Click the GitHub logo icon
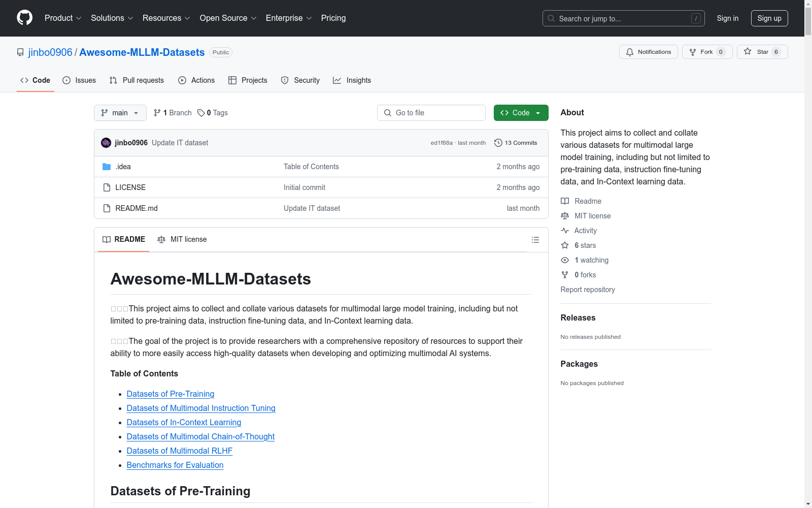Screen dimensions: 812x508 (24, 18)
